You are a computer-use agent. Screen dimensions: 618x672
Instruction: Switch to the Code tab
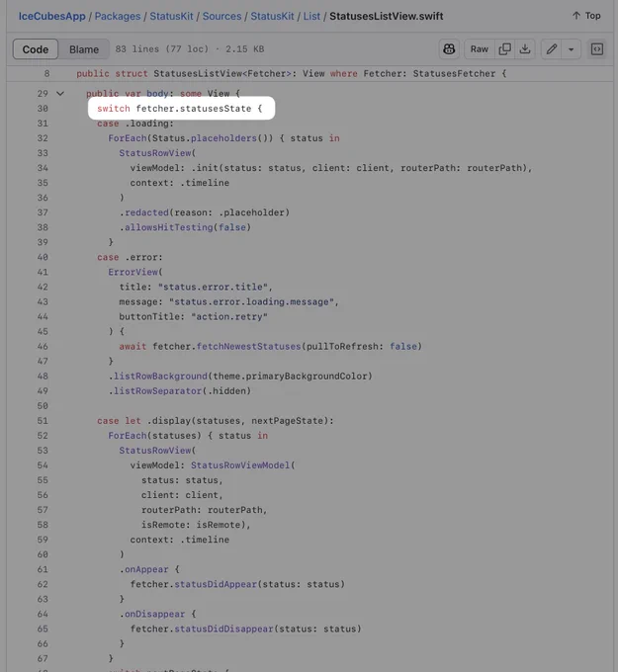pos(36,49)
